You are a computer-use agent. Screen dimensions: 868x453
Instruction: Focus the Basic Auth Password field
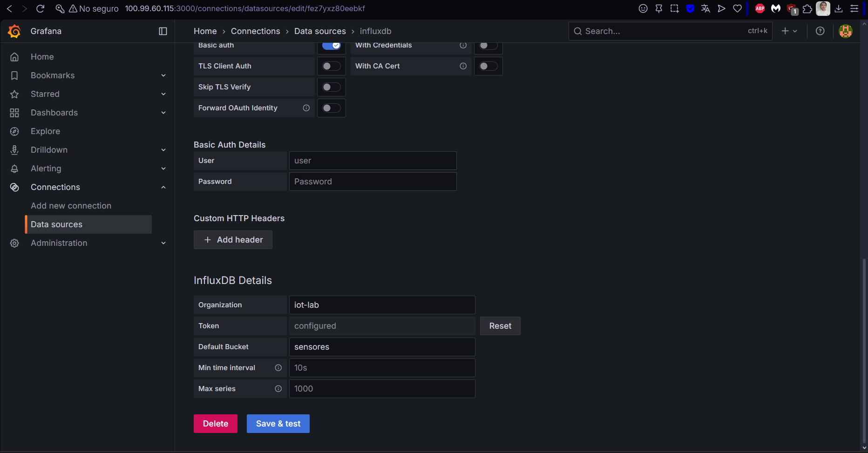point(373,182)
